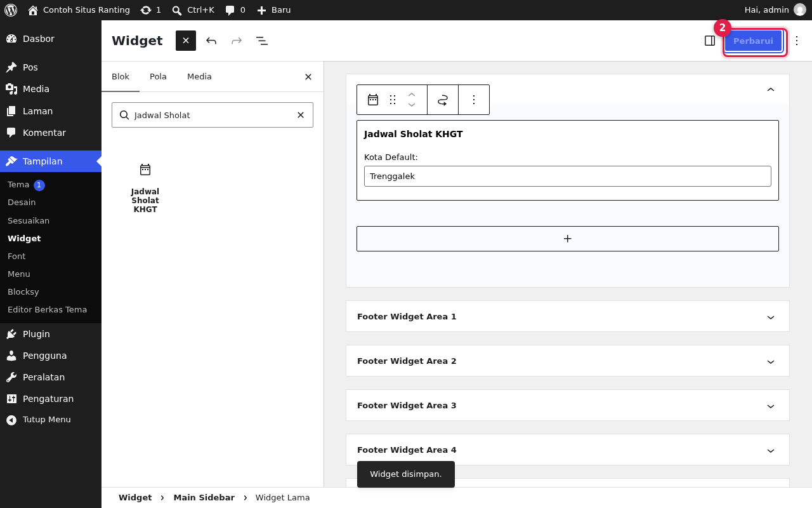Viewport: 812px width, 508px height.
Task: Click move to widget area icon
Action: 443,100
